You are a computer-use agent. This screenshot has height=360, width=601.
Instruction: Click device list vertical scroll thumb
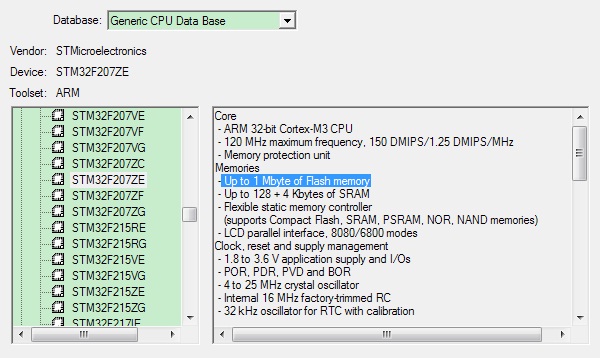(x=190, y=215)
